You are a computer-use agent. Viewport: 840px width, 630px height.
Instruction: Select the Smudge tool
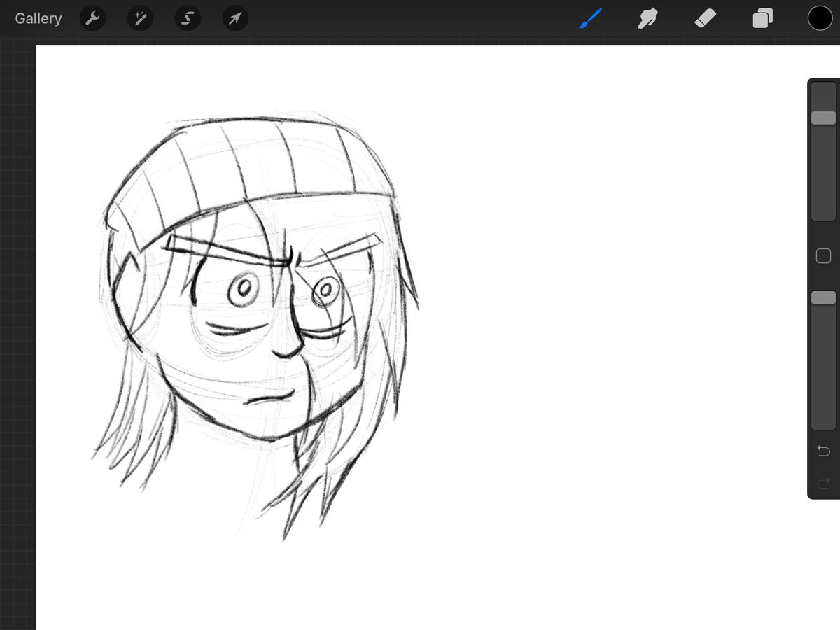pyautogui.click(x=647, y=18)
